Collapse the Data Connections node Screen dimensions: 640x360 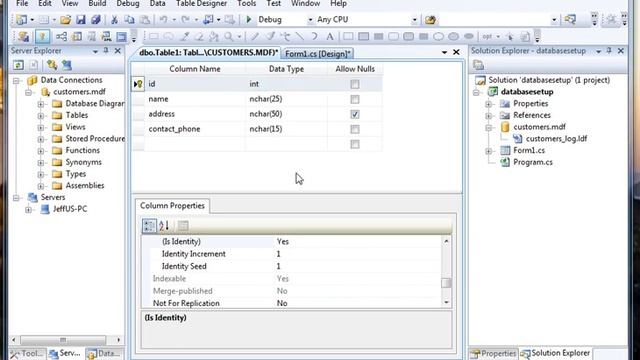pyautogui.click(x=16, y=80)
